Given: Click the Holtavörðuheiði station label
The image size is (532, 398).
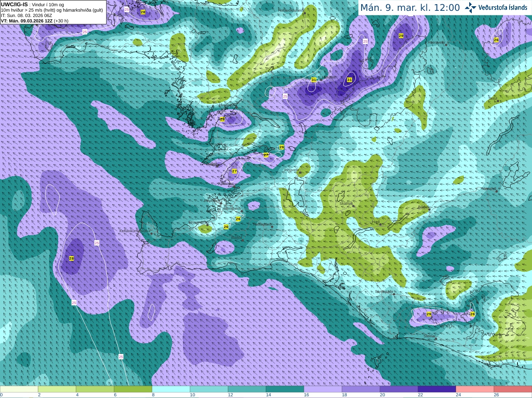Looking at the screenshot, I should pyautogui.click(x=291, y=10).
